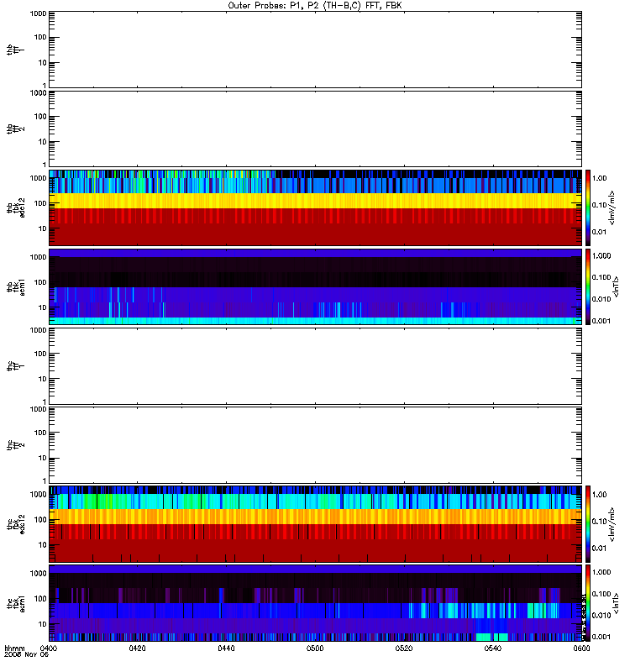Viewport: 630px width, 672px height.
Task: Click the "thb fbk edc12" y-axis label
Action: pos(16,207)
